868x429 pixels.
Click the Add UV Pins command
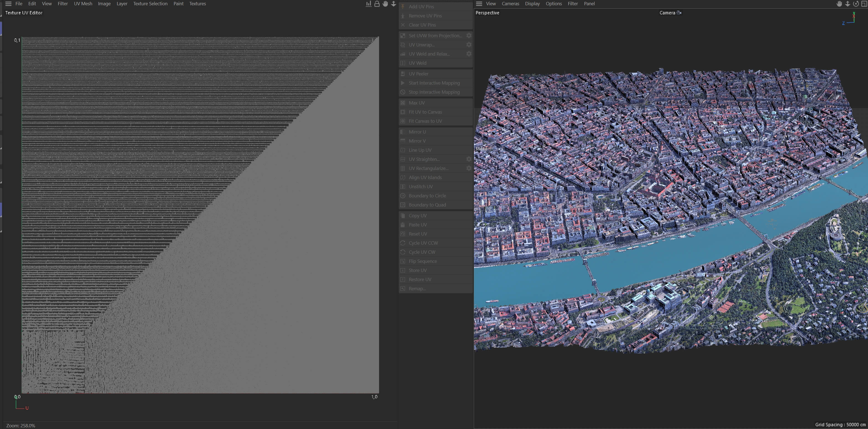pyautogui.click(x=436, y=6)
